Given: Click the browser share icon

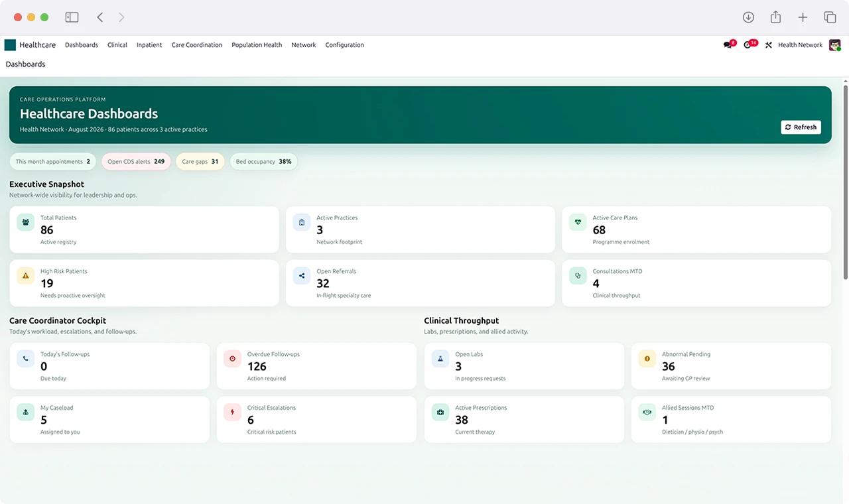Looking at the screenshot, I should tap(775, 17).
